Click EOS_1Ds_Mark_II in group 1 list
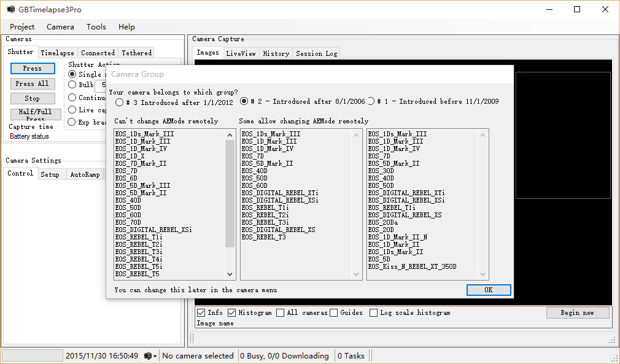This screenshot has width=620, height=364. tap(396, 252)
